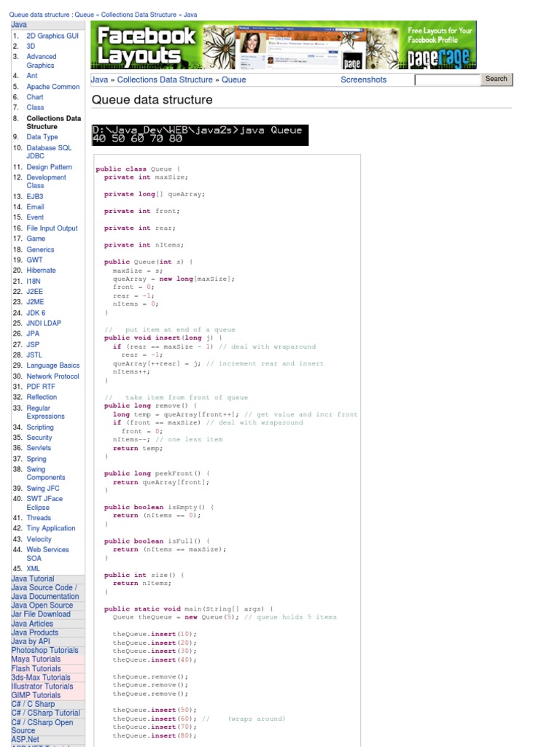Select JDK 6 category
This screenshot has width=560, height=747.
pos(36,313)
